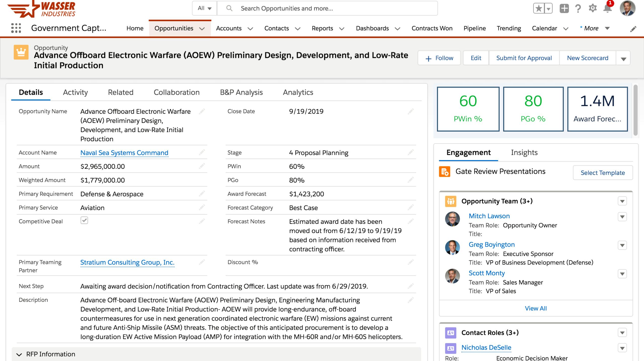The image size is (644, 361).
Task: Open the Collaboration tab
Action: (177, 92)
